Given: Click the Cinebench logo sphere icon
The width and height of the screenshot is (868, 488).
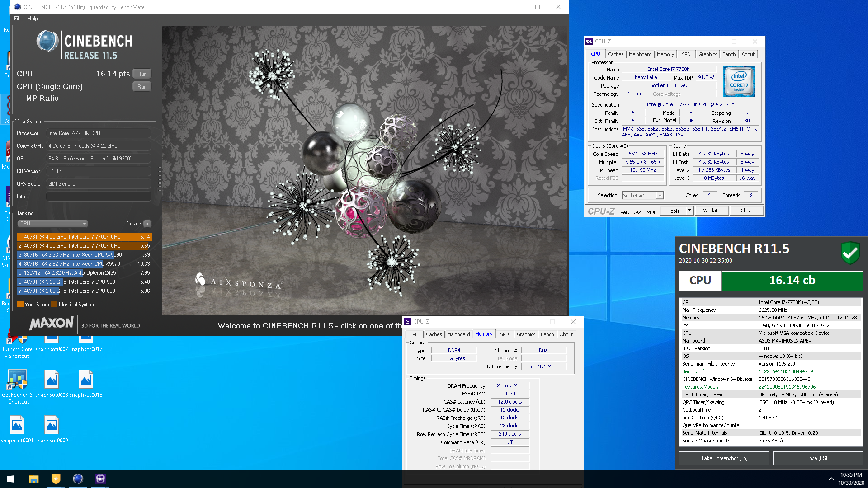Looking at the screenshot, I should point(47,41).
